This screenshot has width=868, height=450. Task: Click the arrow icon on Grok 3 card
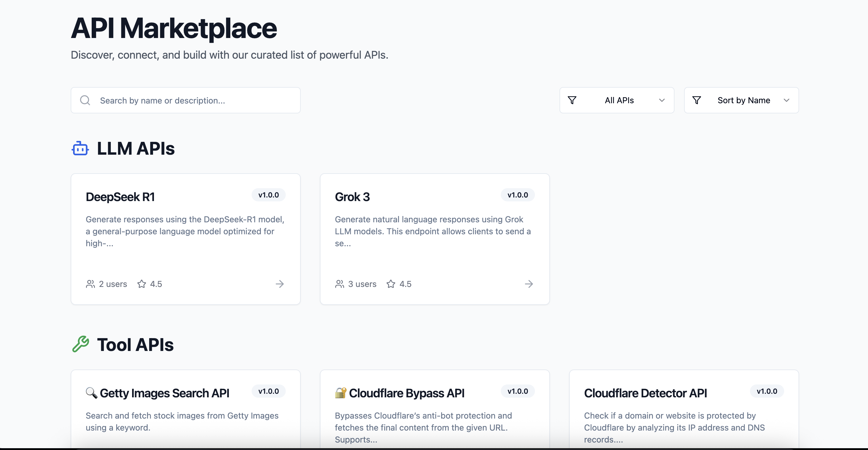(529, 284)
